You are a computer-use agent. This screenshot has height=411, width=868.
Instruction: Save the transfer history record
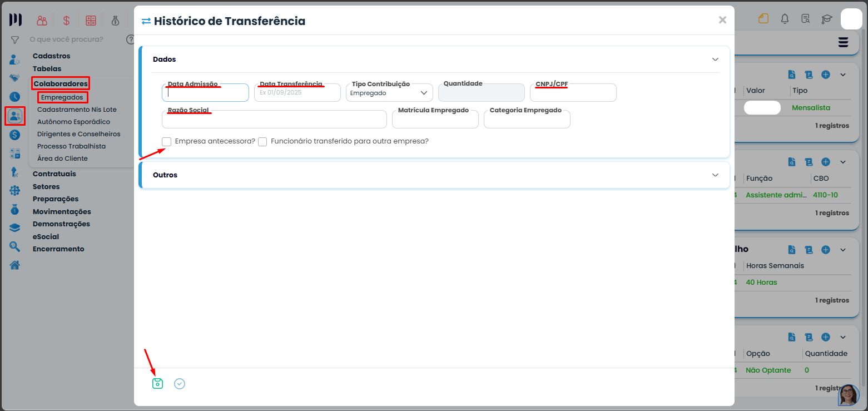click(x=158, y=383)
